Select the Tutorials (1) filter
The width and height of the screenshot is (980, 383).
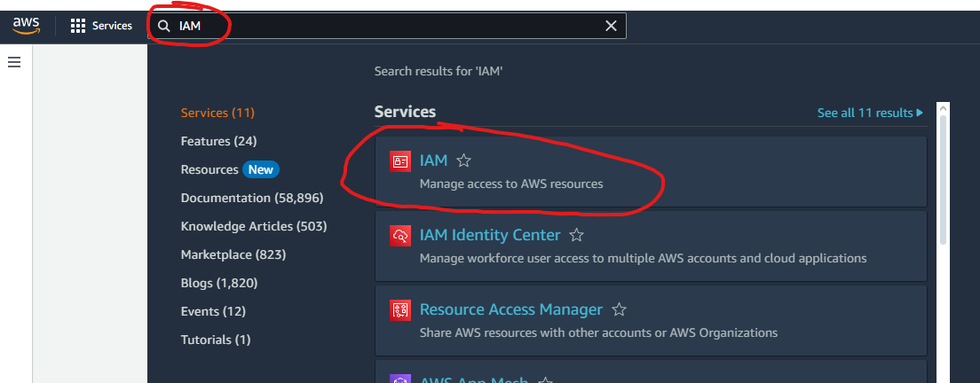216,340
